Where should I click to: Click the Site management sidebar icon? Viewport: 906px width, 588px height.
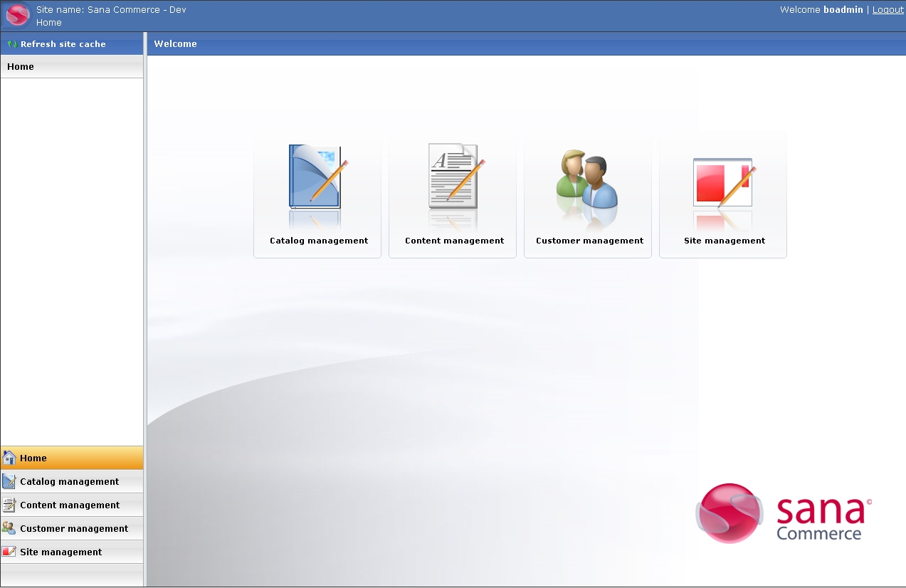[x=9, y=552]
